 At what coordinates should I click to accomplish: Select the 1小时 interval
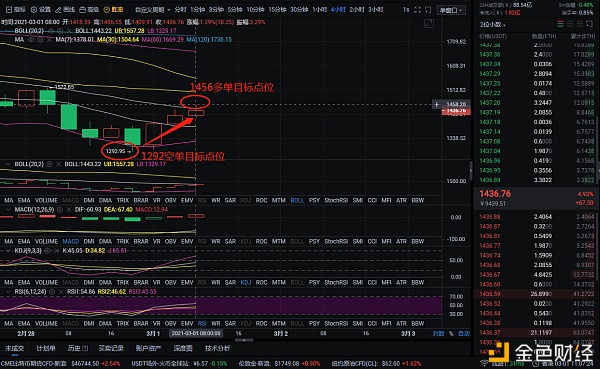319,10
